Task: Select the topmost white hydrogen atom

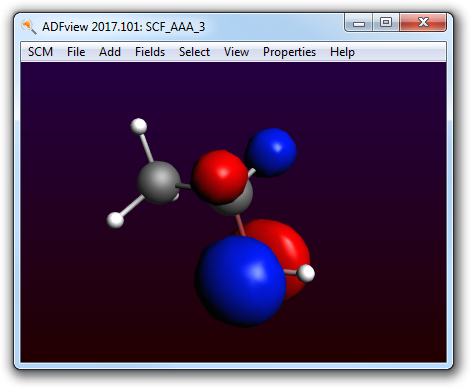Action: pos(139,126)
